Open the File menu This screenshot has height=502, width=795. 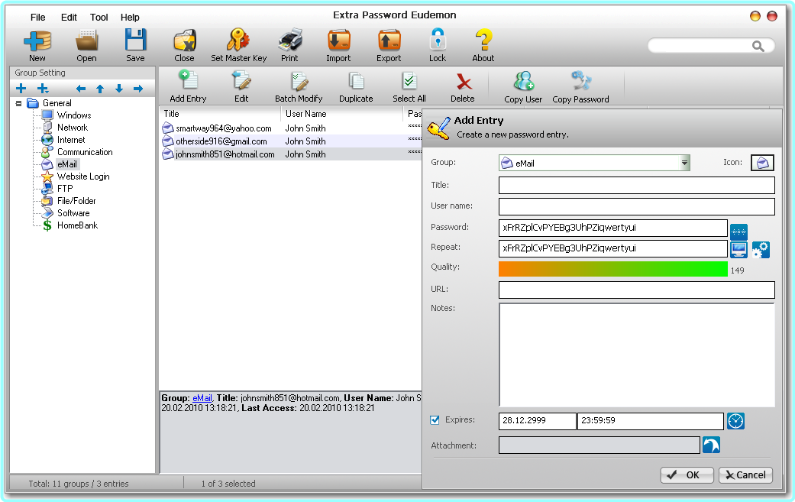coord(38,17)
